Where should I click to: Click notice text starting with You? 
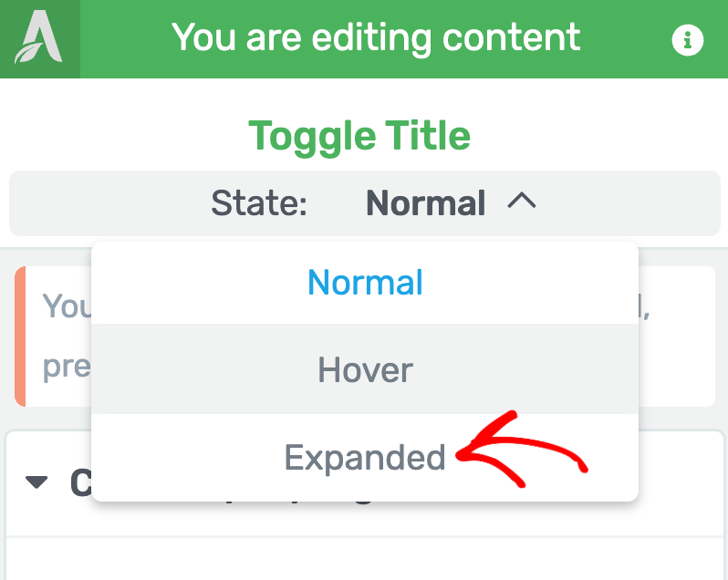click(67, 306)
